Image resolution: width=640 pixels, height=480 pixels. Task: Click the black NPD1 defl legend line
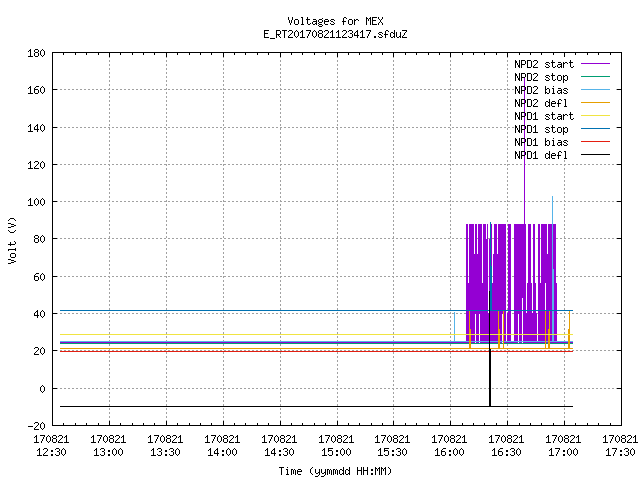click(595, 155)
